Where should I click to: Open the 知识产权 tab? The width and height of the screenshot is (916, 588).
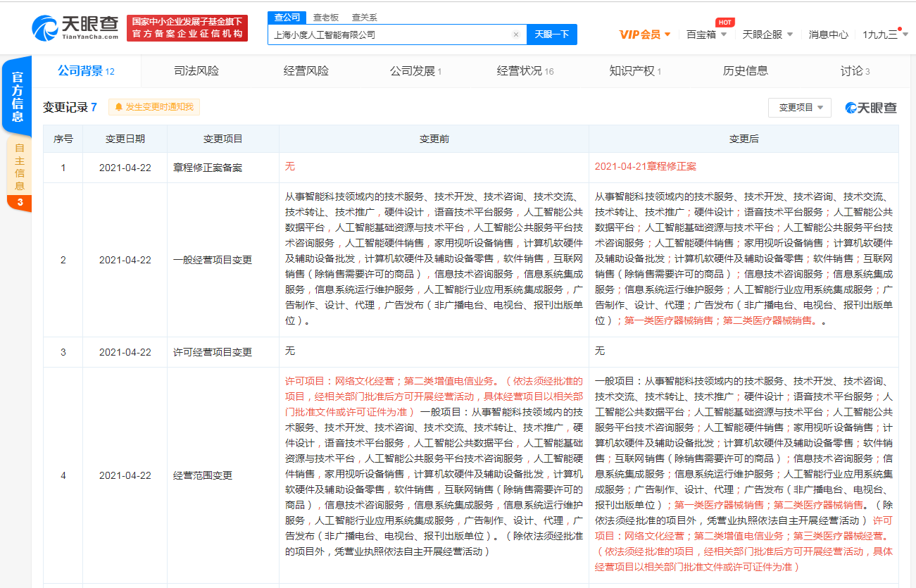pos(632,70)
